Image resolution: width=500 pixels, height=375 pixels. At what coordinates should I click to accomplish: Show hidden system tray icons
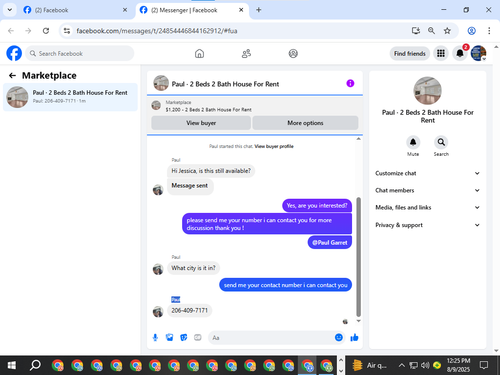[x=402, y=365]
